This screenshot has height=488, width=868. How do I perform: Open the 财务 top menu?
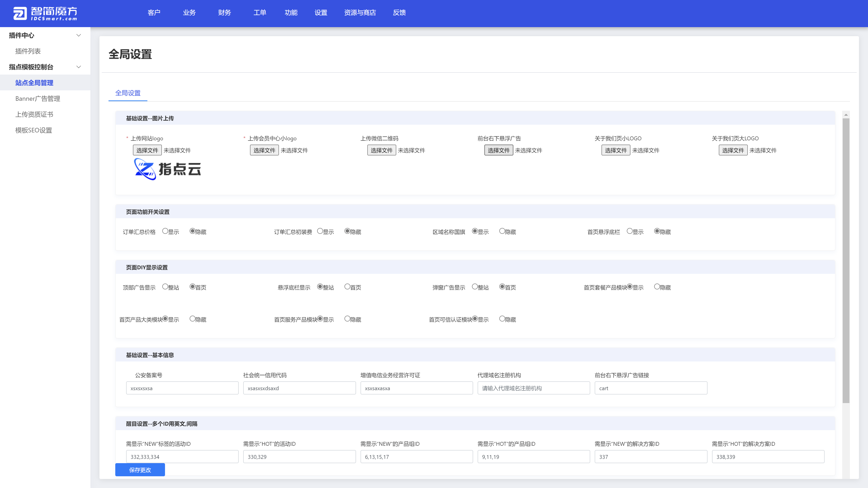pyautogui.click(x=224, y=13)
